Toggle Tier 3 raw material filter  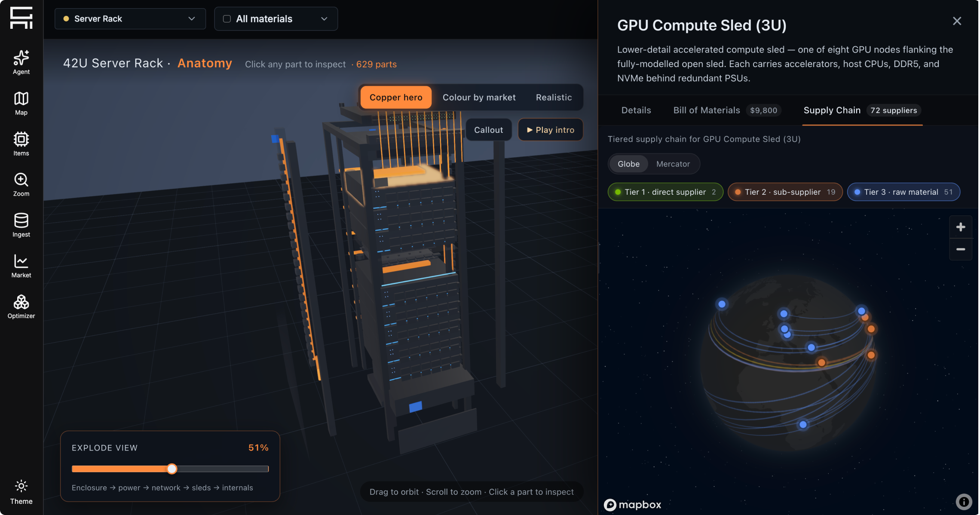pos(903,192)
